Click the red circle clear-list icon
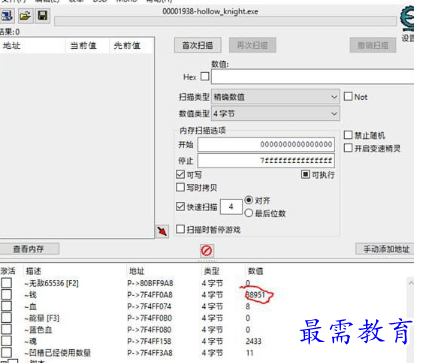Screen dimensions: 421x363 207,251
